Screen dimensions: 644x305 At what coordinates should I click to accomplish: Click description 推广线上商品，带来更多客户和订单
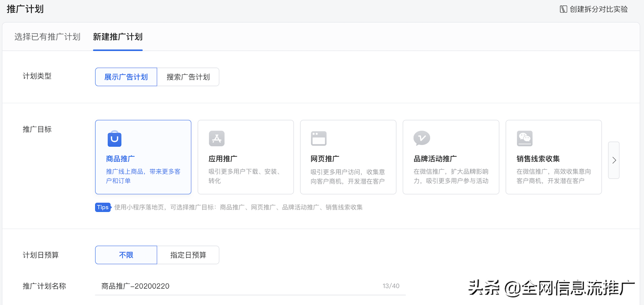[143, 176]
